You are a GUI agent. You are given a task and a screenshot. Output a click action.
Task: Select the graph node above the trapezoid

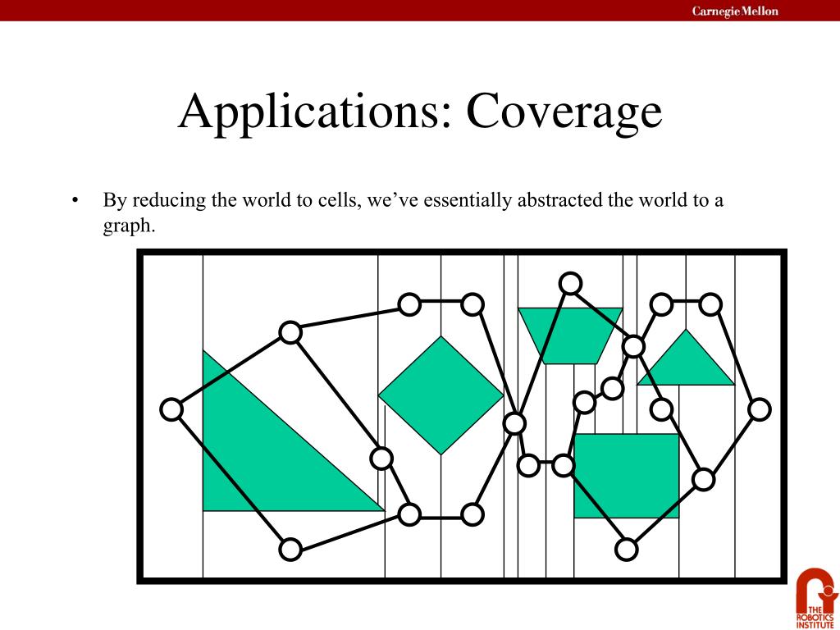[570, 283]
